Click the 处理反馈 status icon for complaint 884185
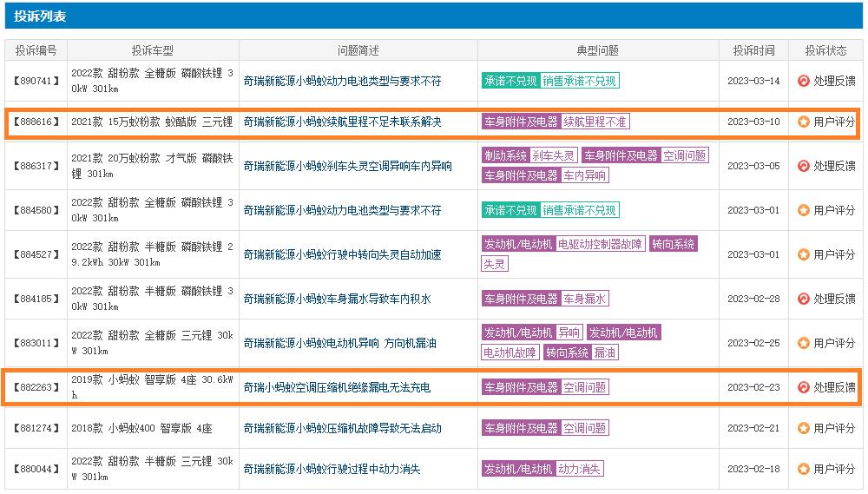This screenshot has width=868, height=494. coord(803,299)
